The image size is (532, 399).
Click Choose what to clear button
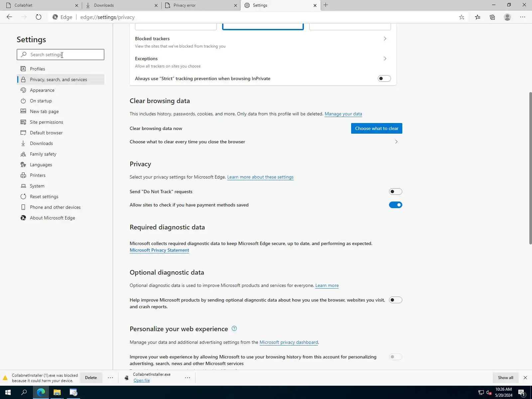point(377,128)
